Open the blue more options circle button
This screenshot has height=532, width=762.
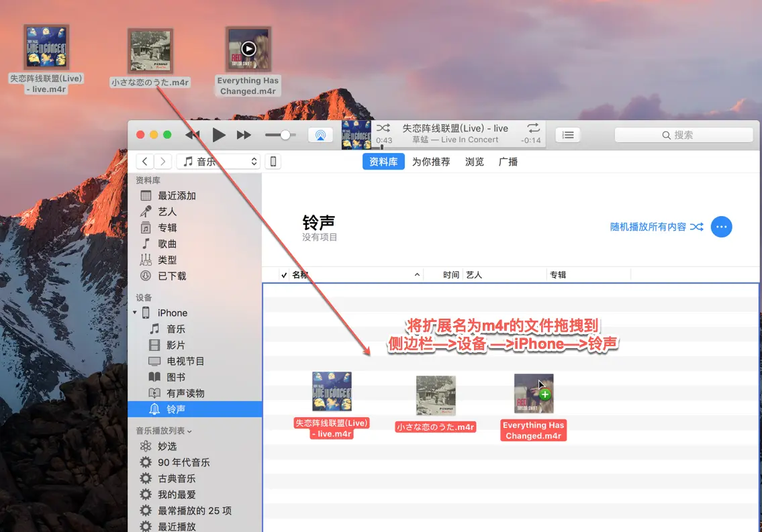click(x=722, y=227)
